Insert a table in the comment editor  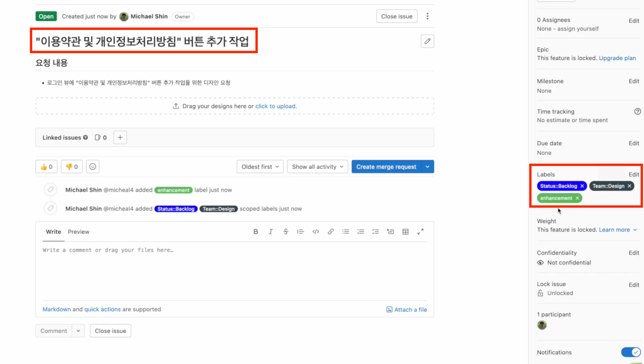[405, 231]
